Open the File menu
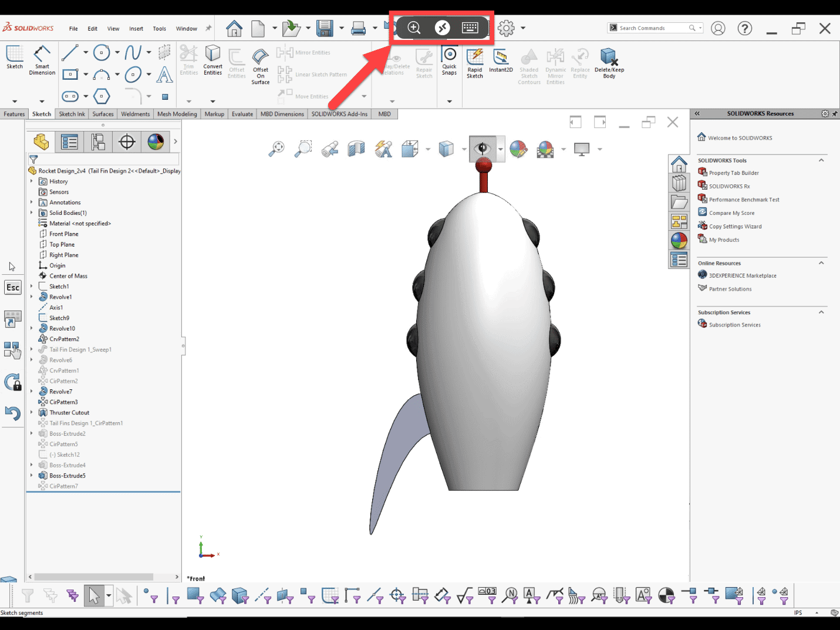Viewport: 840px width, 630px height. (73, 29)
